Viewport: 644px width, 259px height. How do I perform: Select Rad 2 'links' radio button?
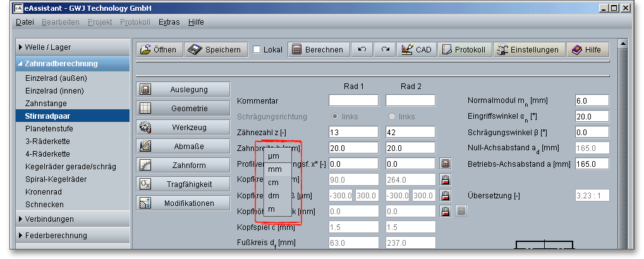392,117
